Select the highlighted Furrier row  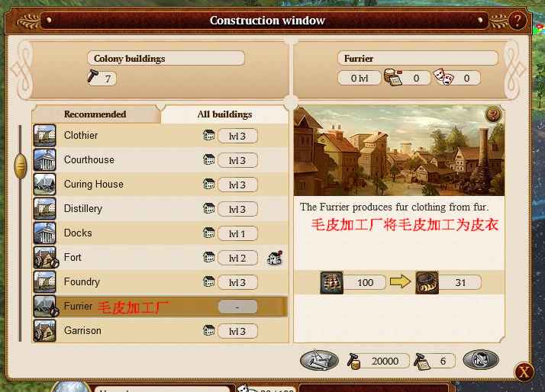click(x=160, y=307)
